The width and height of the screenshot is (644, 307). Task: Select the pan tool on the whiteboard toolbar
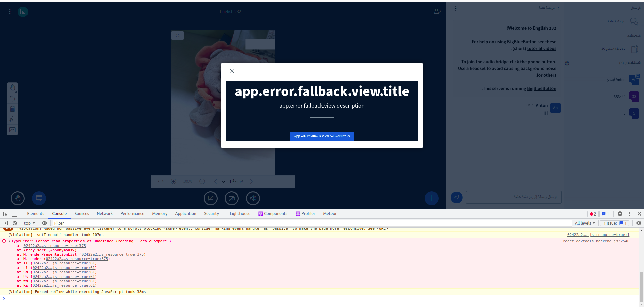pyautogui.click(x=12, y=87)
